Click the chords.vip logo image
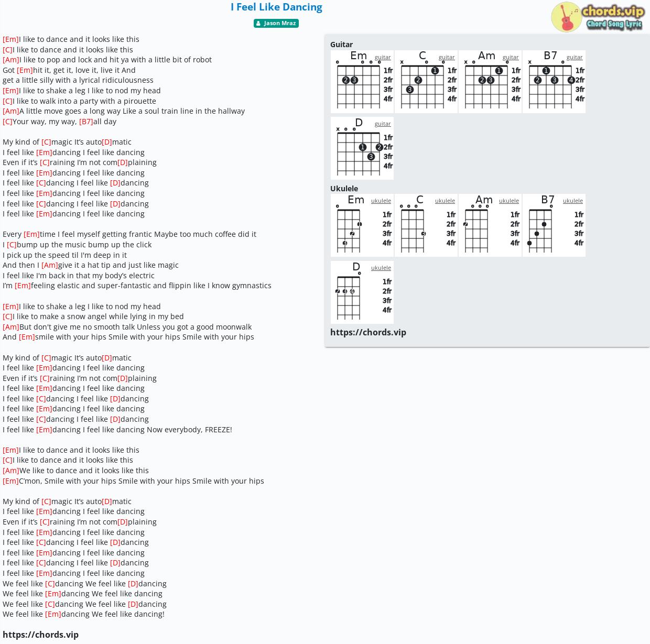 click(597, 17)
